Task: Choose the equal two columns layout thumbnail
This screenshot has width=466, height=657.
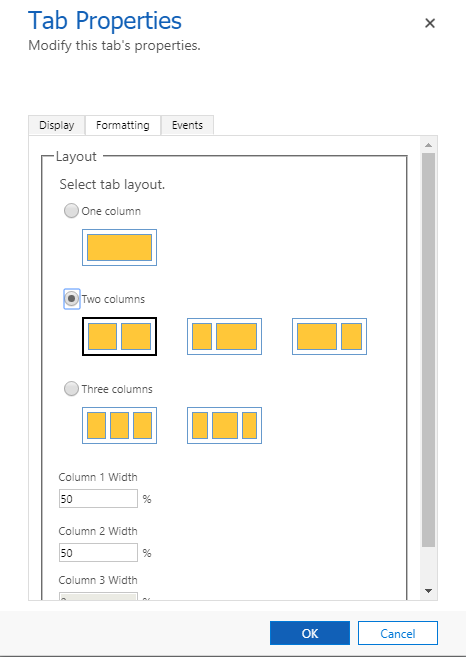Action: pos(119,336)
